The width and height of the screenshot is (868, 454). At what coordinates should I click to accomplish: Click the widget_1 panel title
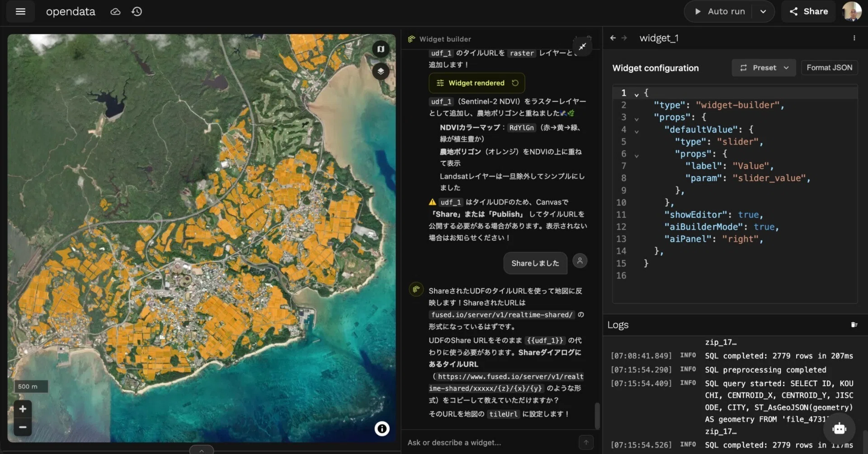pos(659,38)
